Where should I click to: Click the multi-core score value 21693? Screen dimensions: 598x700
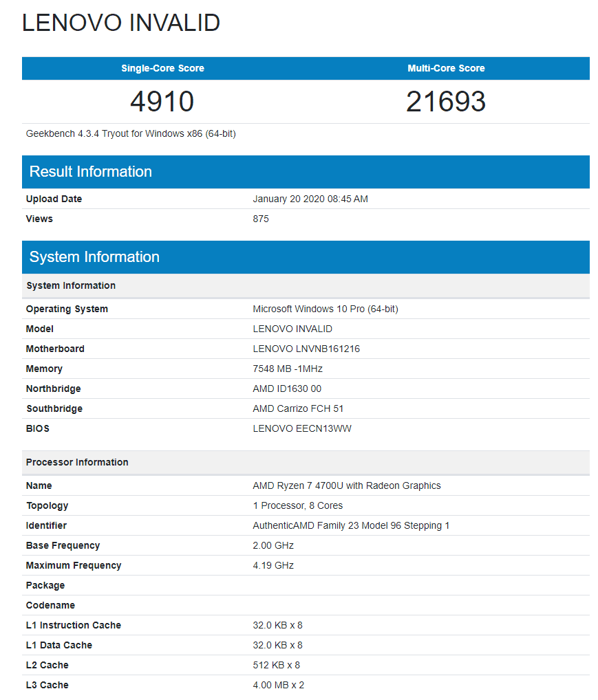pyautogui.click(x=446, y=102)
